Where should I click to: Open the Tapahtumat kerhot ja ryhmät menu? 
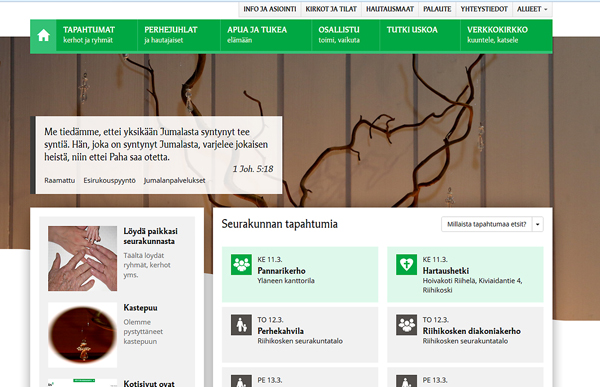(96, 35)
